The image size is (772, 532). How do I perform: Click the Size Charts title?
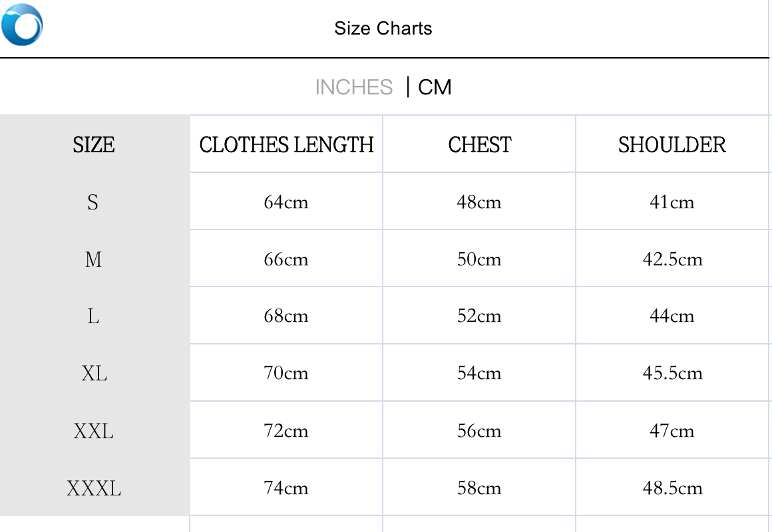tap(383, 29)
